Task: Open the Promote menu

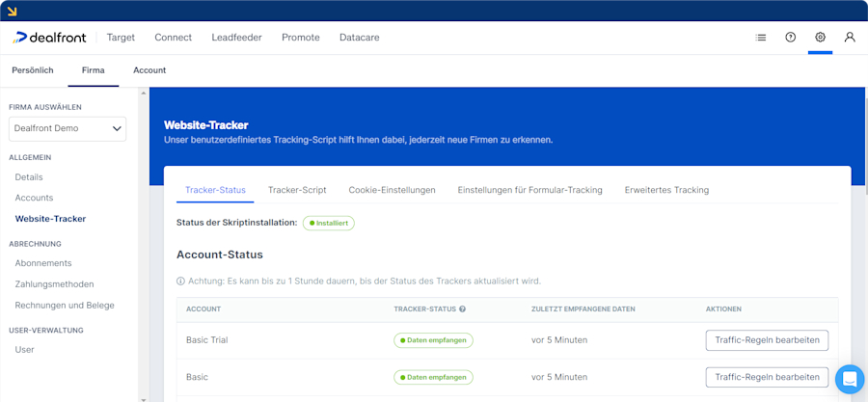Action: click(301, 38)
